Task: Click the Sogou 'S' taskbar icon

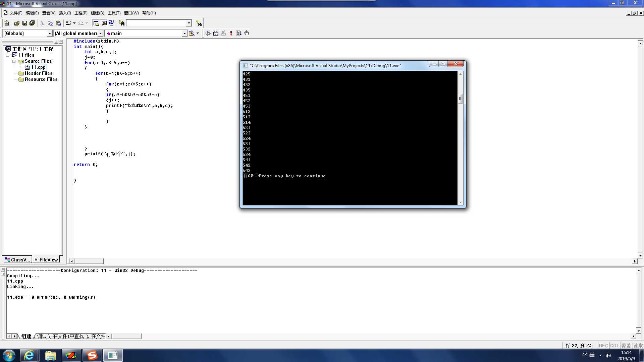Action: tap(92, 355)
